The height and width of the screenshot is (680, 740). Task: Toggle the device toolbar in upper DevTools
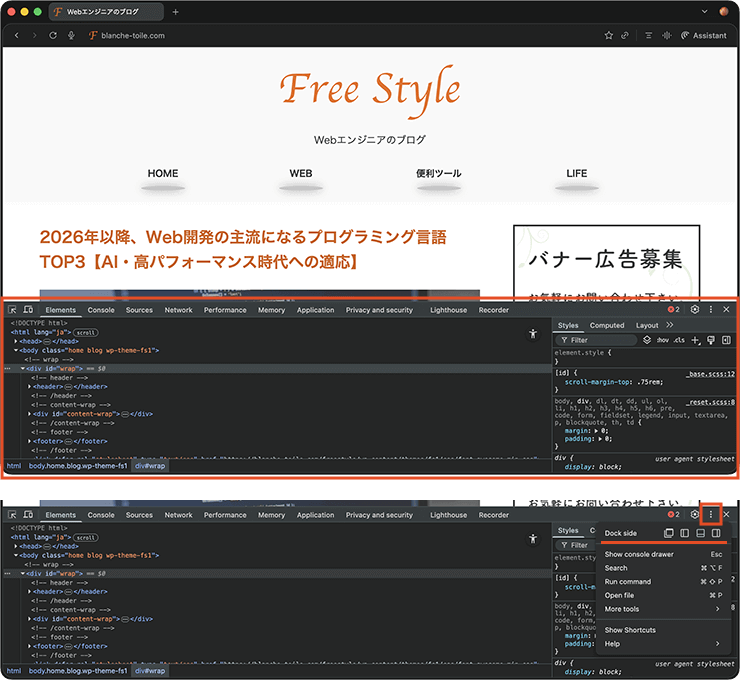click(28, 310)
